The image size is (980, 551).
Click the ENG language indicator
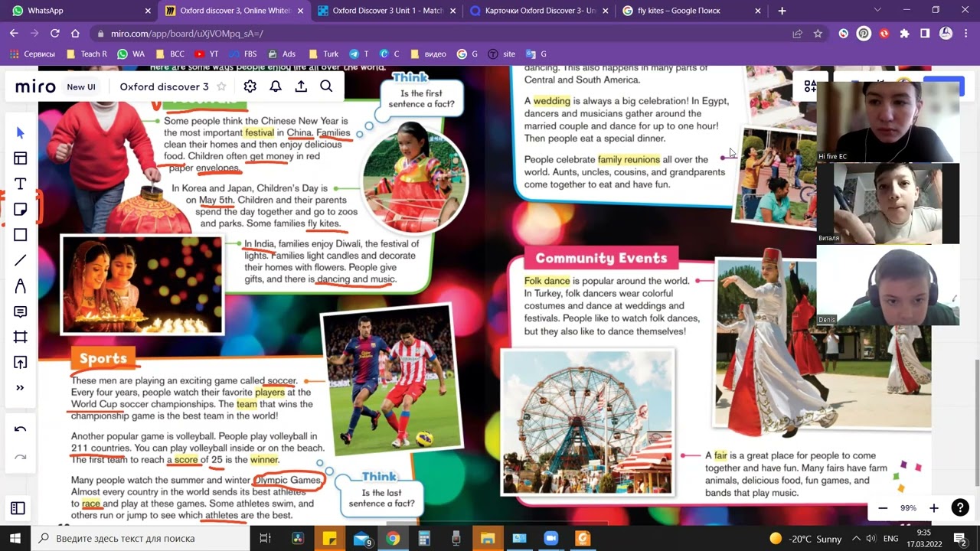click(891, 538)
